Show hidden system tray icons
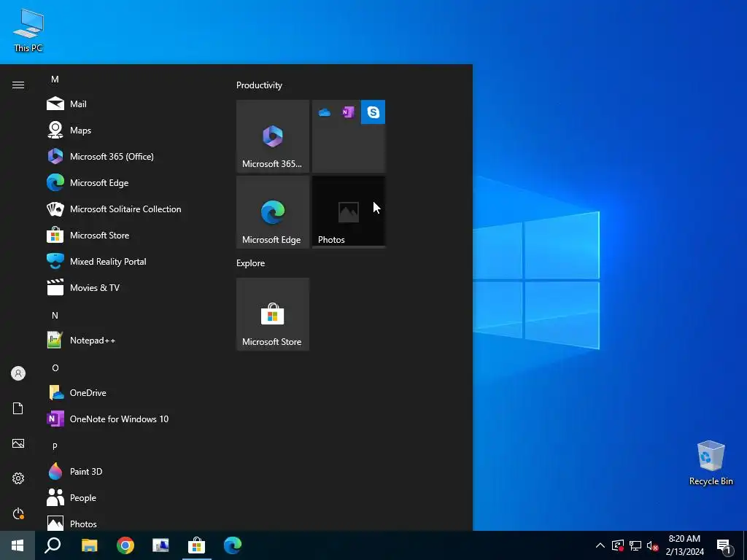This screenshot has height=560, width=747. pos(600,545)
